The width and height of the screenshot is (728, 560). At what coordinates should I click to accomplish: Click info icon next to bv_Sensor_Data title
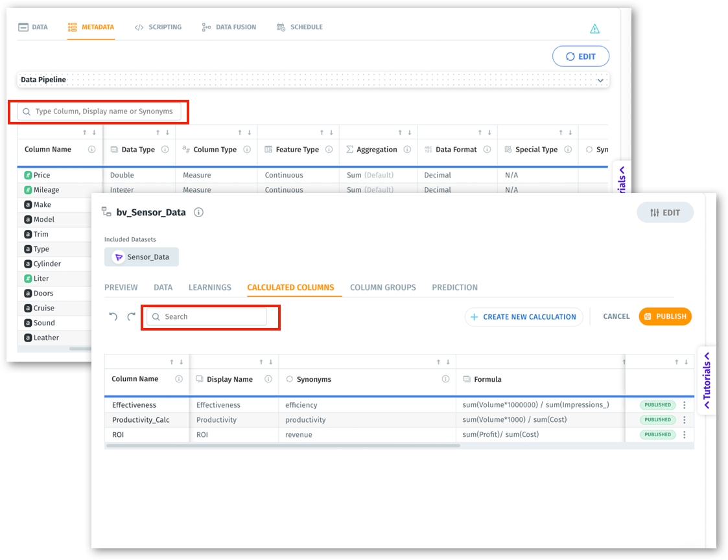[x=199, y=213]
